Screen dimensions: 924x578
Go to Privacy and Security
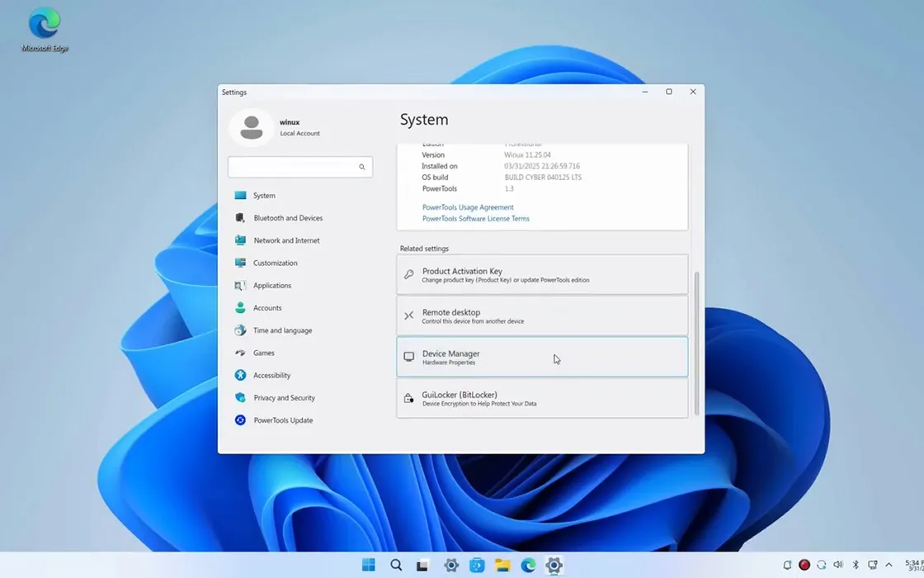coord(284,397)
